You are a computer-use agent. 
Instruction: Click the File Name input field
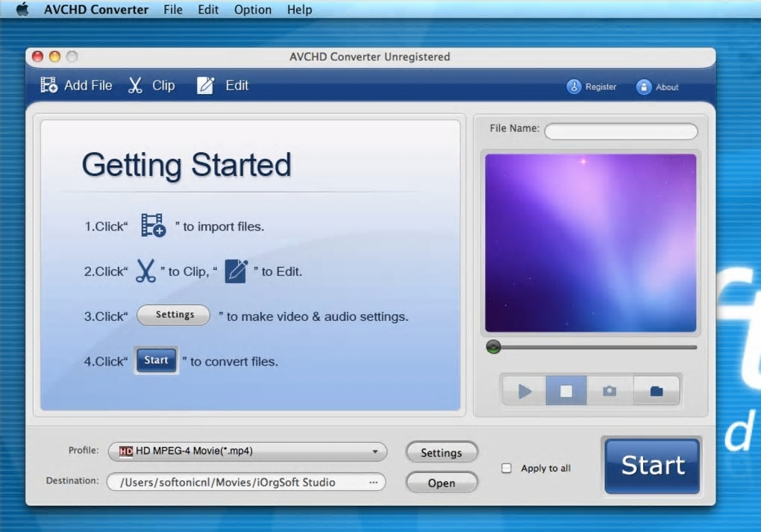click(x=621, y=131)
